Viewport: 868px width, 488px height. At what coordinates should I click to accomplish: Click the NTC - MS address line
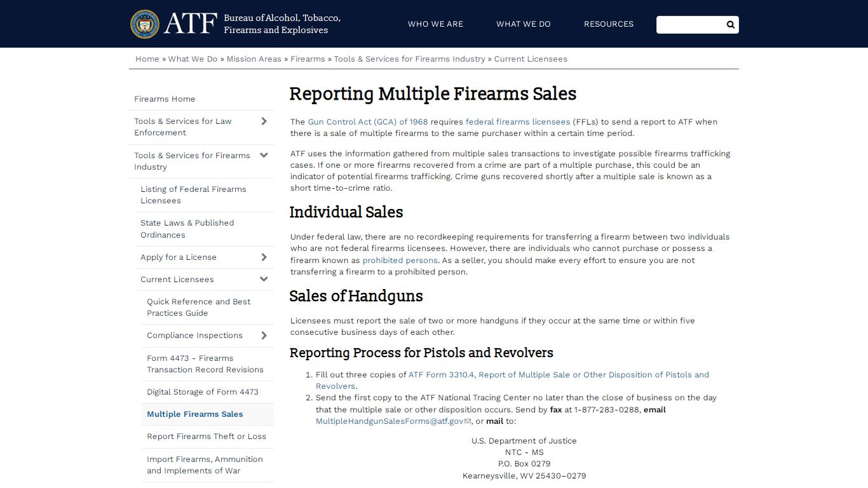coord(524,452)
